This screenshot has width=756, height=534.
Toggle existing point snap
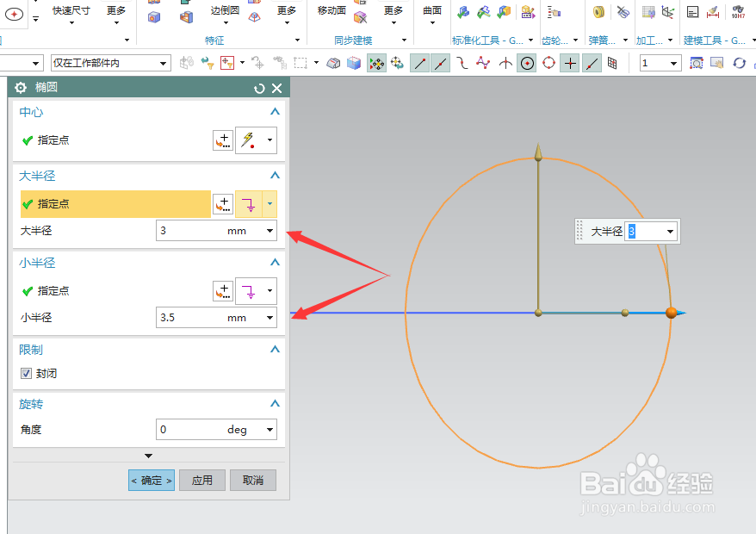click(570, 63)
